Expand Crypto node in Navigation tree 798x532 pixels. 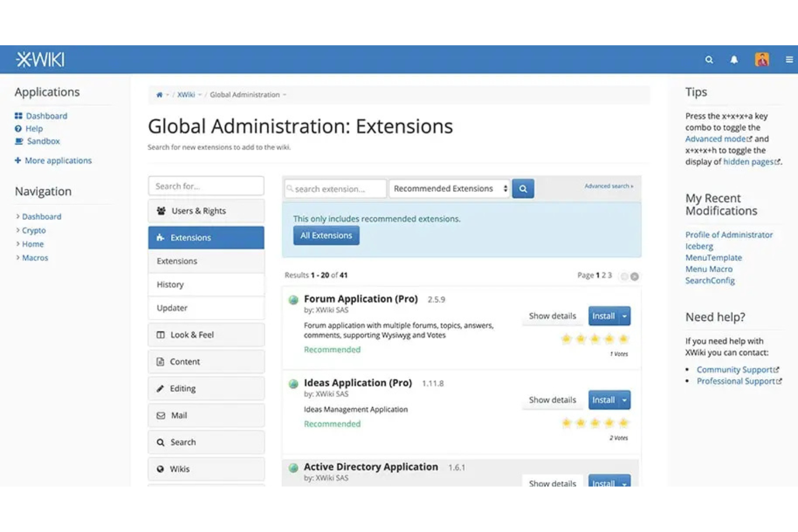coord(18,230)
